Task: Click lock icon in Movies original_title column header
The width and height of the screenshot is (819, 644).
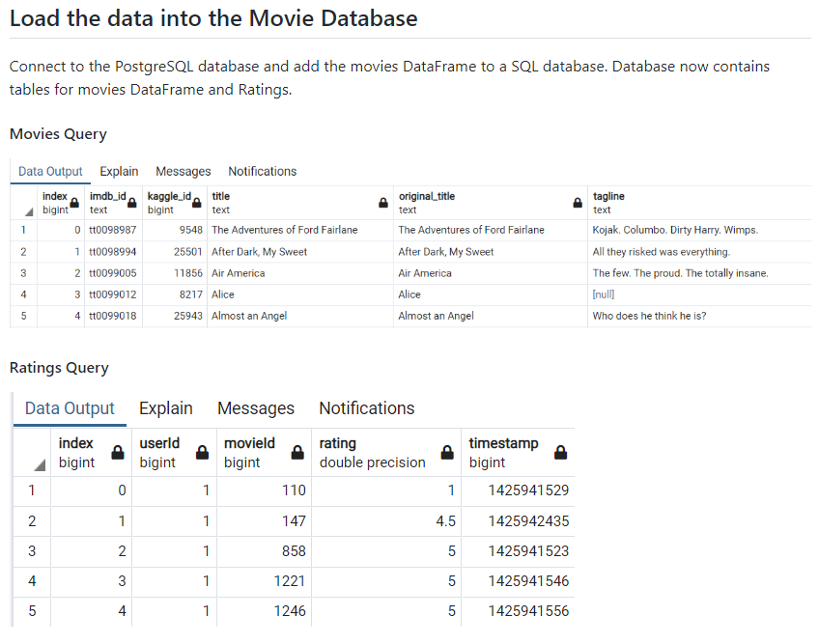Action: (578, 203)
